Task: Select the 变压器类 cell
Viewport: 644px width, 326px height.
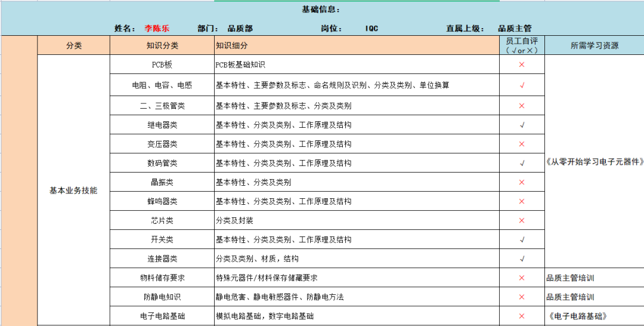Action: 162,144
